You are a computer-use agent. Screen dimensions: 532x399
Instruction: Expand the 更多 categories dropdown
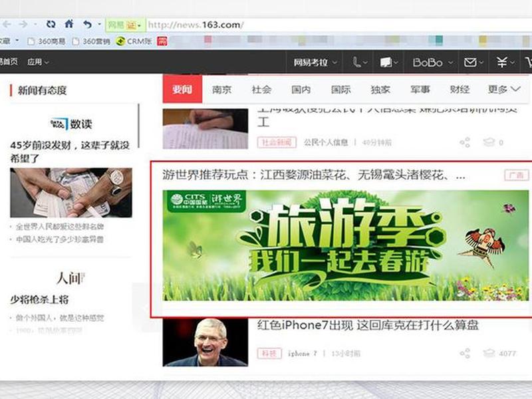click(504, 90)
